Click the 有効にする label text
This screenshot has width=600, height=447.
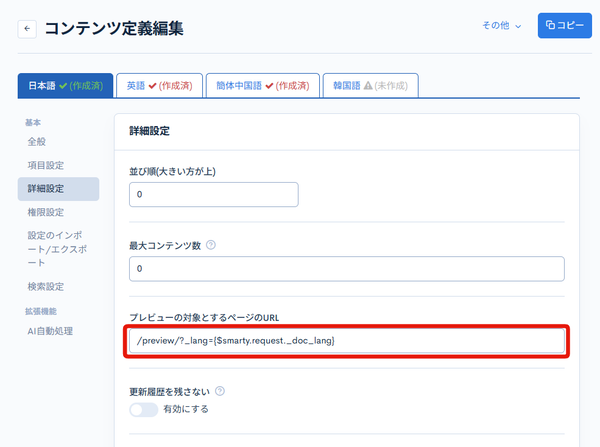pyautogui.click(x=186, y=409)
